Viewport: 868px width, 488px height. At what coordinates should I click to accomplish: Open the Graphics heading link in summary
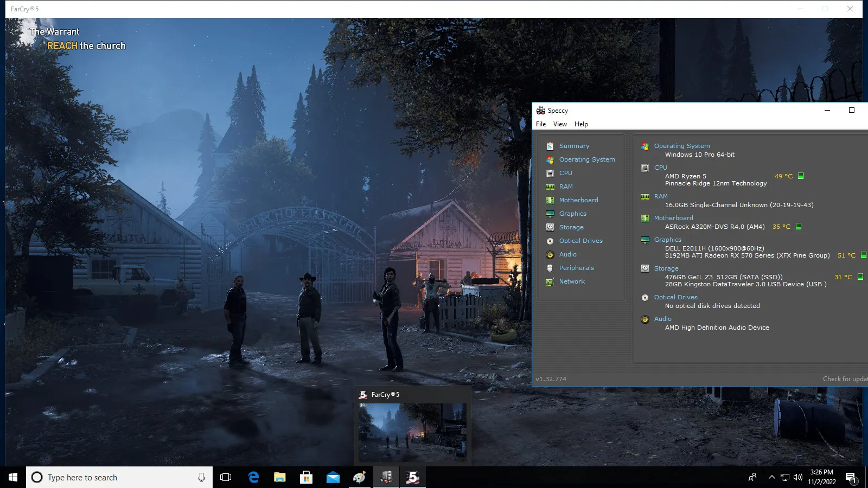(668, 240)
